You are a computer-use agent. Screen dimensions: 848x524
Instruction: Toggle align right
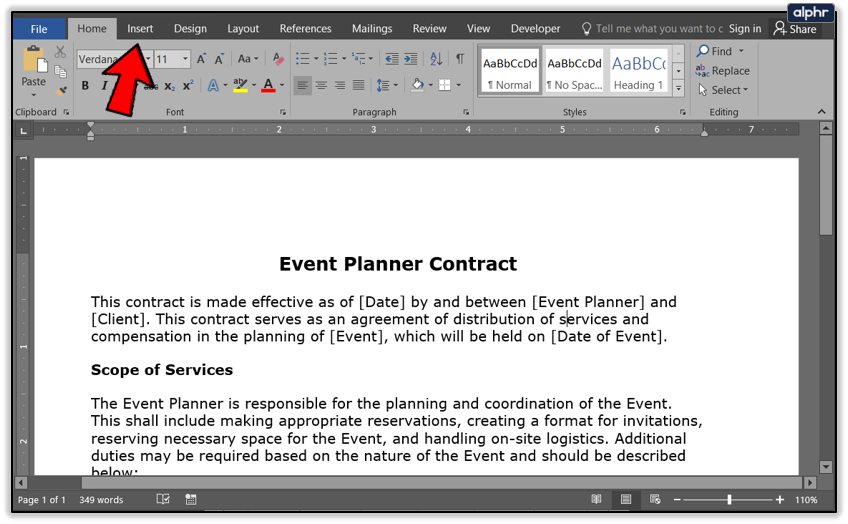(x=340, y=85)
